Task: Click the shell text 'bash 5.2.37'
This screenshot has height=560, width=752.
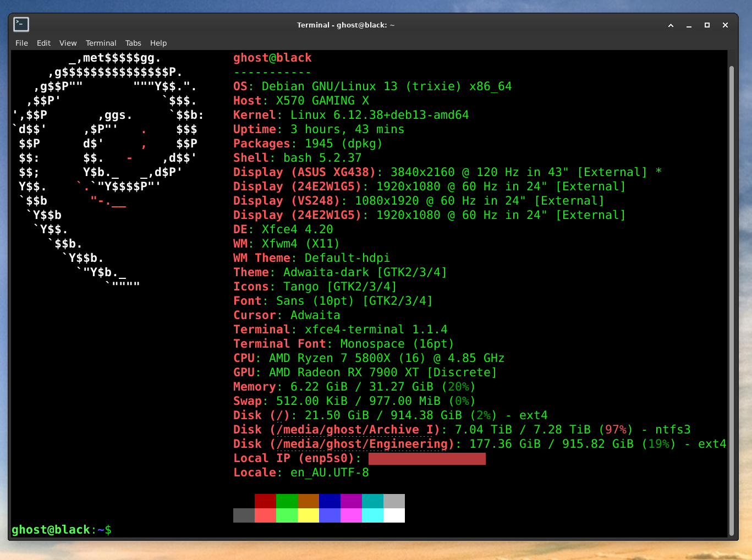Action: pyautogui.click(x=322, y=158)
